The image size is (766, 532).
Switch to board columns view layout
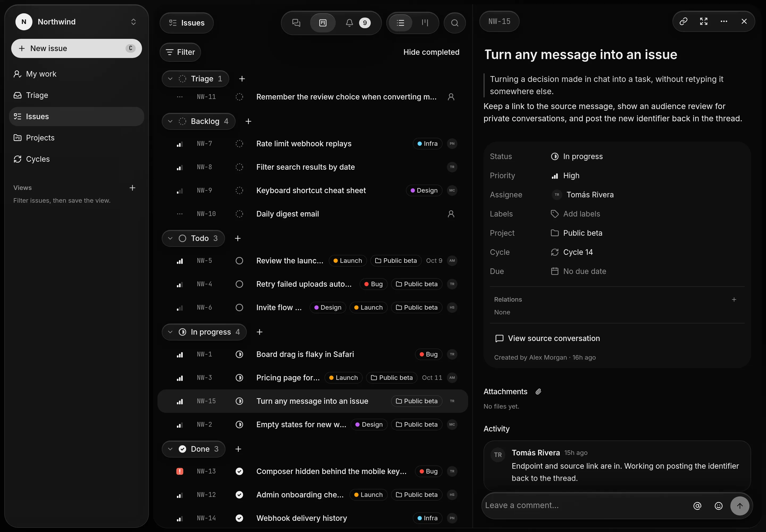point(425,23)
